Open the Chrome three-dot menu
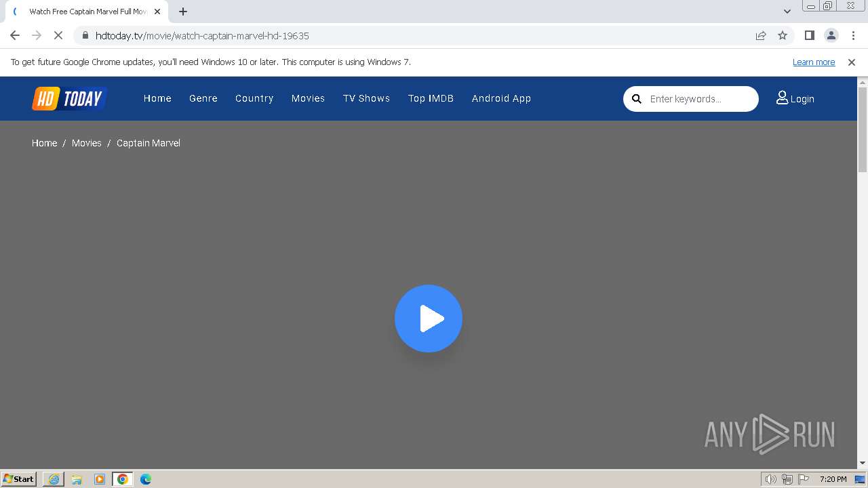Viewport: 868px width, 488px height. [x=853, y=35]
